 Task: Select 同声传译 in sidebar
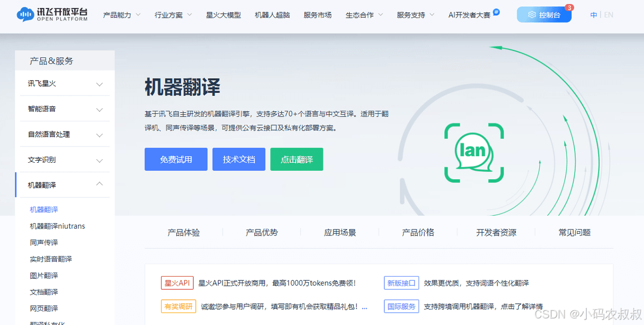[x=44, y=242]
